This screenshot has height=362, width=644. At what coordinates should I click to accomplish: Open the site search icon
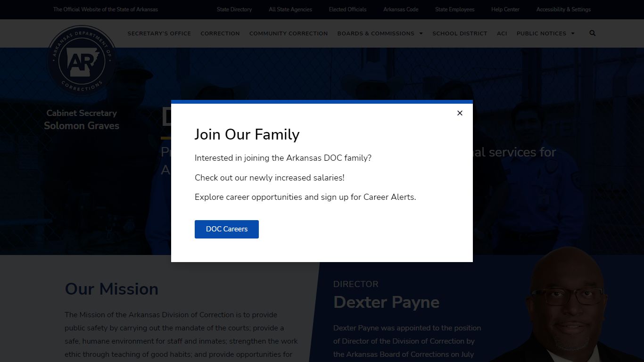pos(593,33)
